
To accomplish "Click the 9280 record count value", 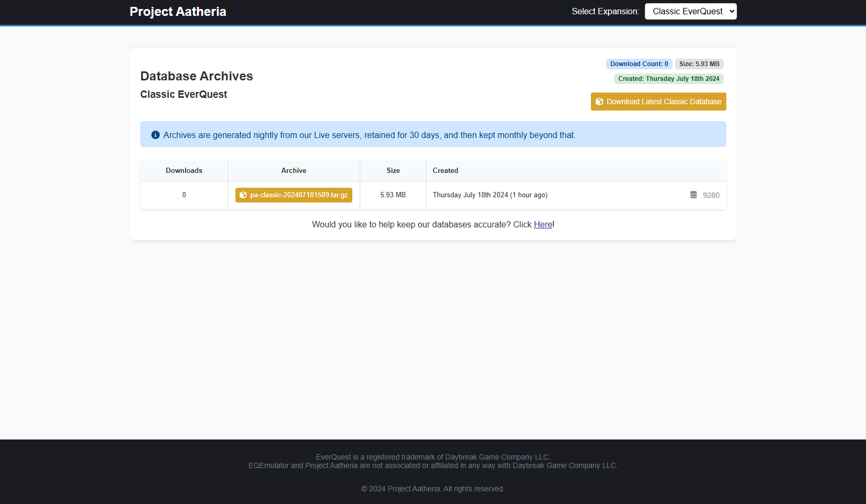I will pos(710,195).
